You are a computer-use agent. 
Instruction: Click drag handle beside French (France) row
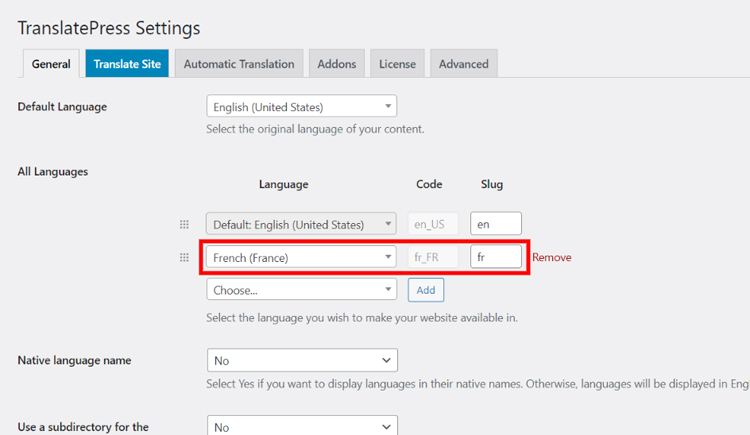pyautogui.click(x=184, y=257)
